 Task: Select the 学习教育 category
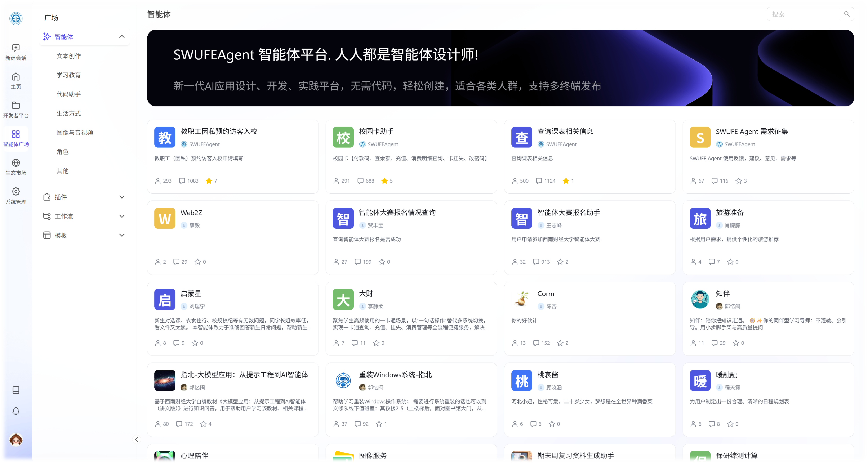coord(69,75)
